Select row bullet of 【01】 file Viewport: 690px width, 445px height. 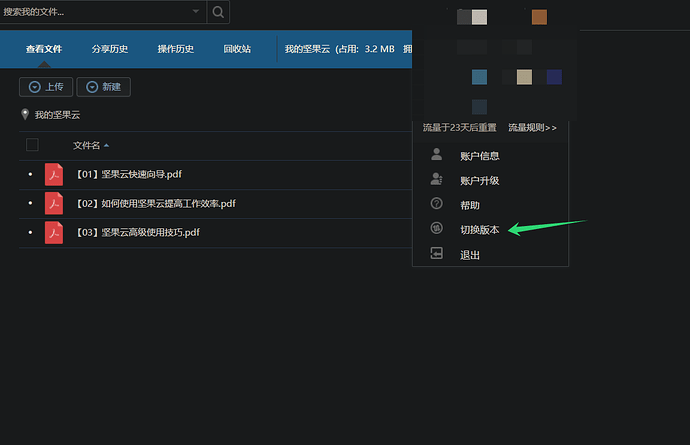(30, 174)
